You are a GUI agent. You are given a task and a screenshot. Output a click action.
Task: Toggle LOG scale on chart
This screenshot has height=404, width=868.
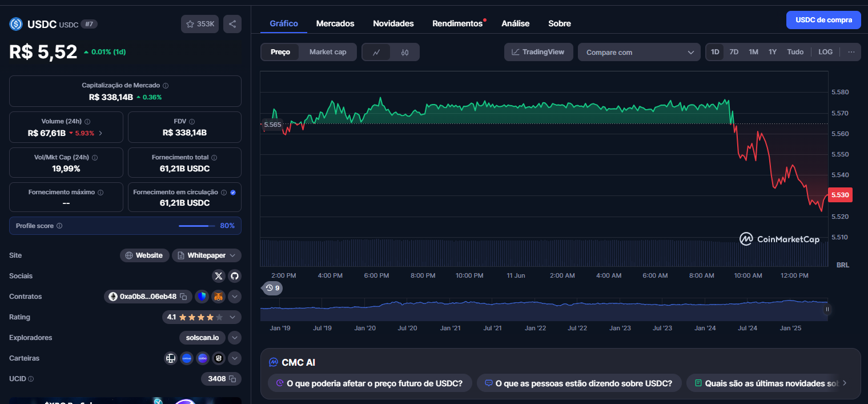pyautogui.click(x=825, y=52)
